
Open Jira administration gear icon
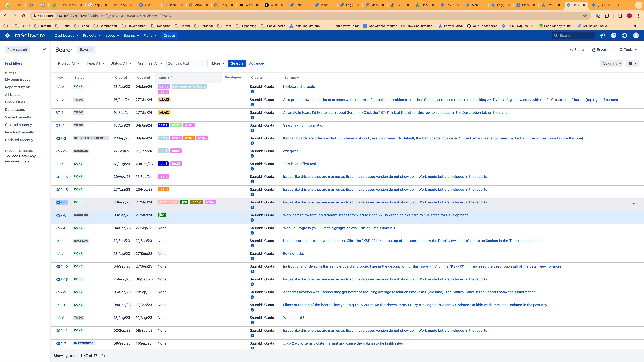[625, 35]
